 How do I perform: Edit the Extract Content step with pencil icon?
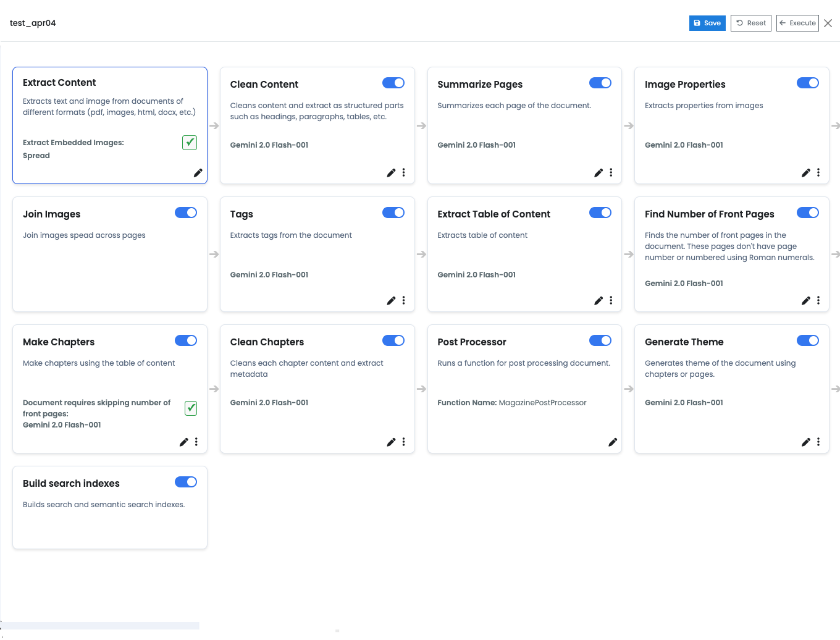pos(198,173)
